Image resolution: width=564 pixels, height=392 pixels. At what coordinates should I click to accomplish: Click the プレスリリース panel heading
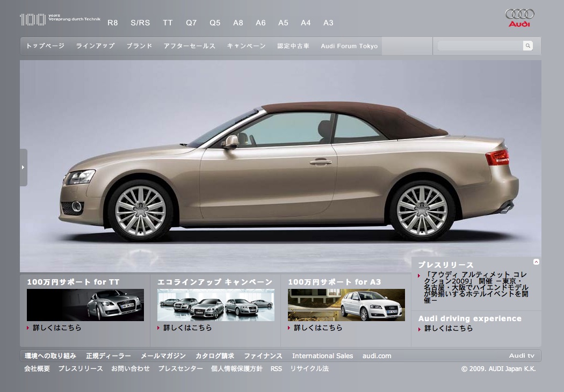446,265
